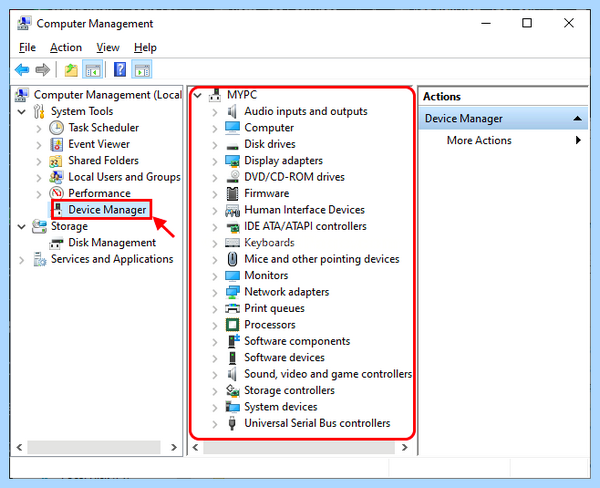Expand the Software components category
Viewport: 600px width, 488px height.
(215, 342)
